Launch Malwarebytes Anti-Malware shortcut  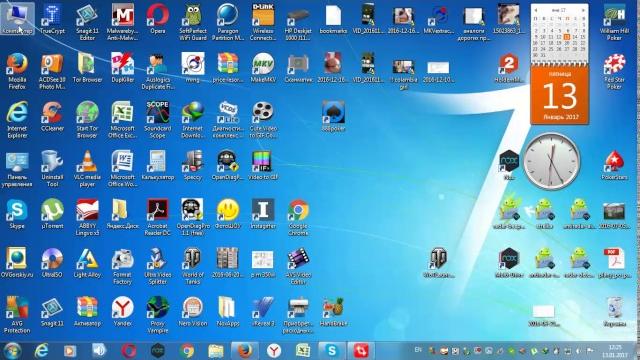click(x=122, y=22)
